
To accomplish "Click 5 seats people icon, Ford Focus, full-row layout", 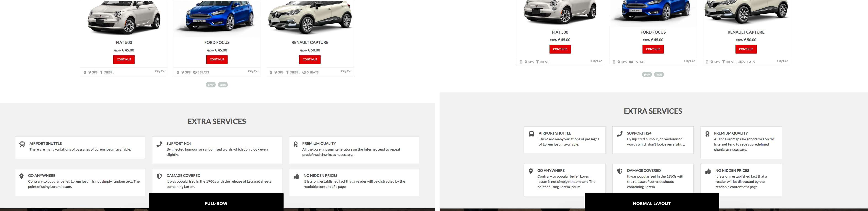I will pyautogui.click(x=195, y=72).
